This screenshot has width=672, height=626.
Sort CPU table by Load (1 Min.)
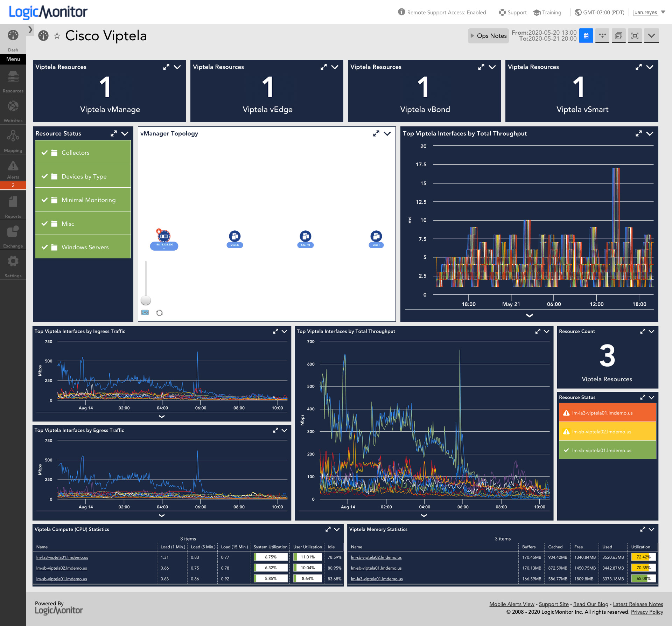click(173, 547)
